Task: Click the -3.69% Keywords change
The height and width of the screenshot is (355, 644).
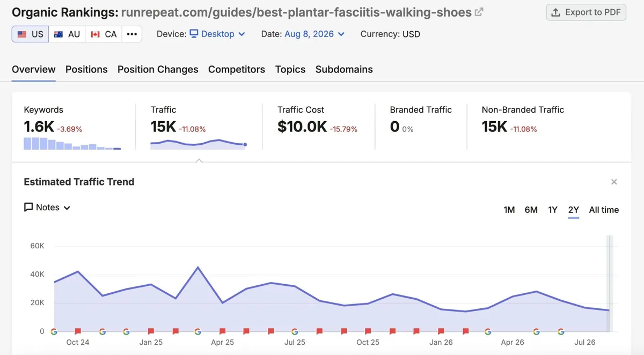Action: pyautogui.click(x=70, y=129)
